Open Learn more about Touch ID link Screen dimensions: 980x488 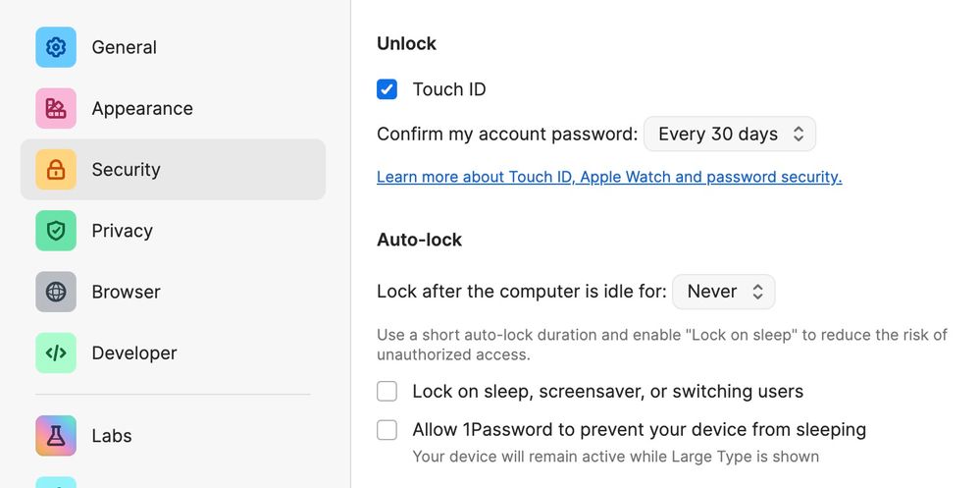click(609, 177)
